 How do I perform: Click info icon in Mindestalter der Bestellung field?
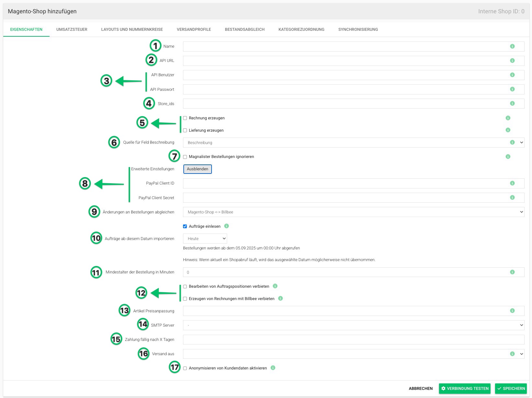click(x=512, y=272)
